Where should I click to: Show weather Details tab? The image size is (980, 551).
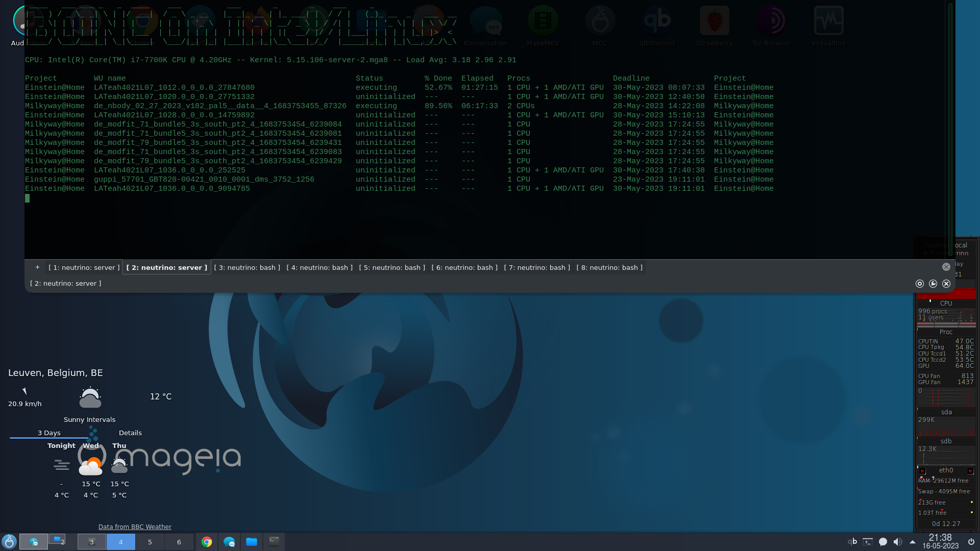coord(130,433)
